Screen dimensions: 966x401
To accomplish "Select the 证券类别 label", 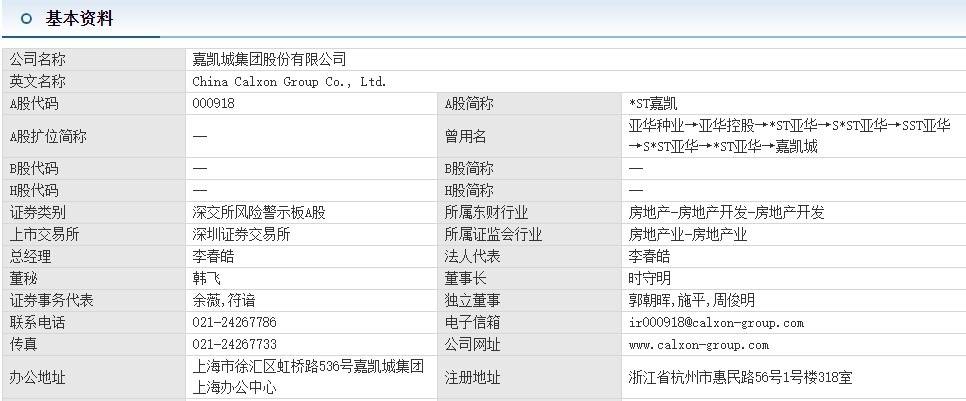I will [x=37, y=213].
